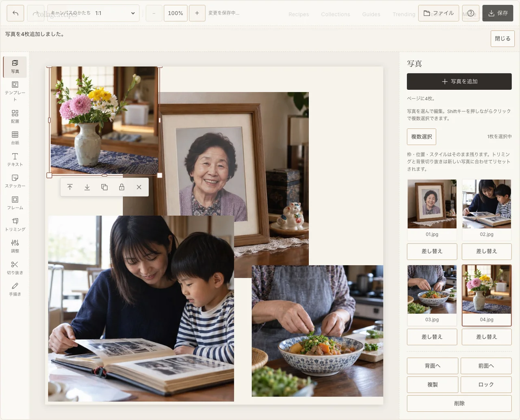Open the ステッカー sticker tool
The width and height of the screenshot is (520, 420).
pos(15,181)
